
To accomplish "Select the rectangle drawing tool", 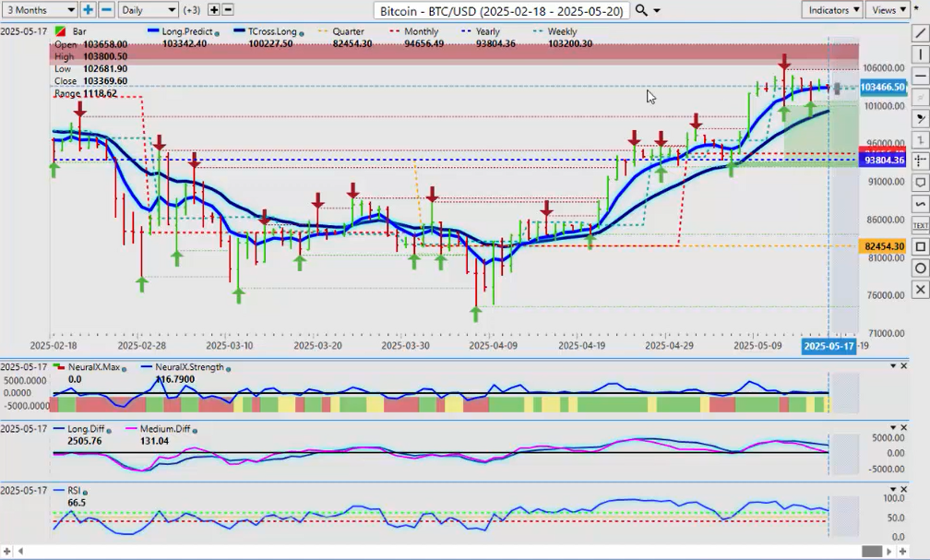I will click(x=920, y=246).
